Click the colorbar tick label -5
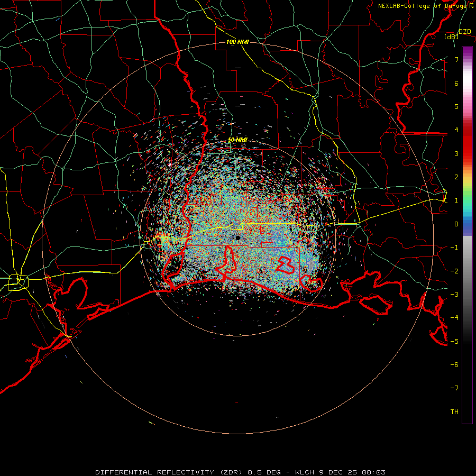Screen dimensions: 476x476 [x=454, y=342]
